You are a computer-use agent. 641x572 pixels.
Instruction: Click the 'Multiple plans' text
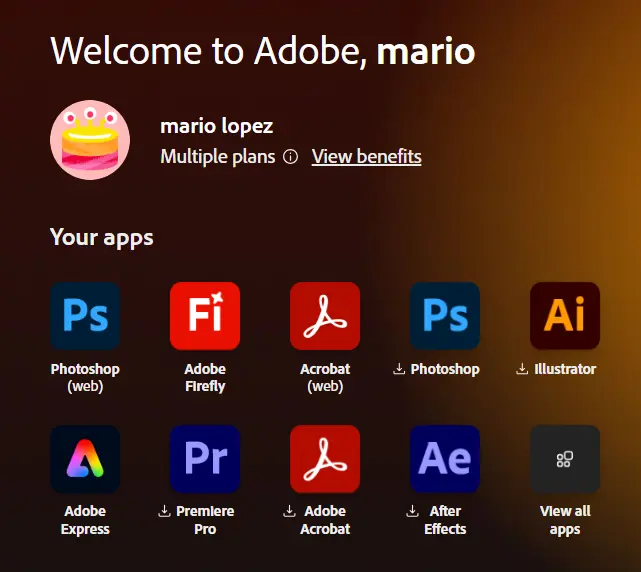[217, 157]
